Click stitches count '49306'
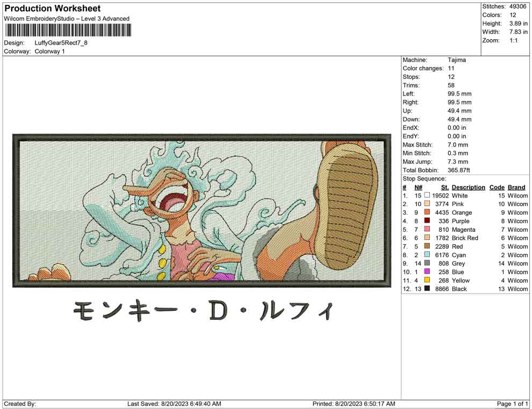This screenshot has width=532, height=409. [x=517, y=6]
